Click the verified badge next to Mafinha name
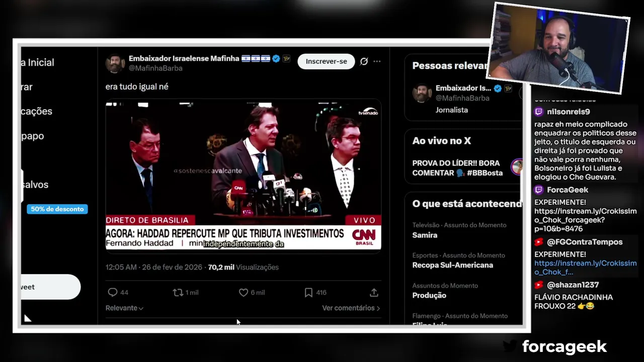This screenshot has width=644, height=362. coord(276,58)
